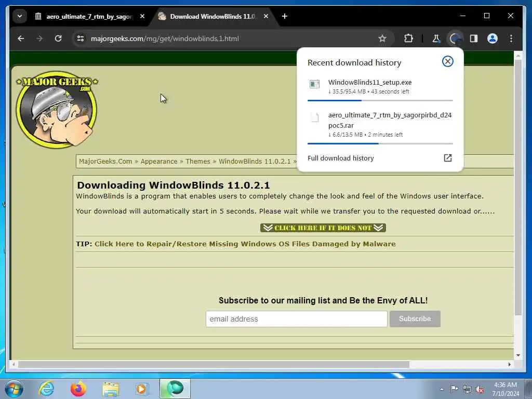Click the open-in-new-tab icon beside Full download history
This screenshot has height=399, width=532.
tap(447, 158)
